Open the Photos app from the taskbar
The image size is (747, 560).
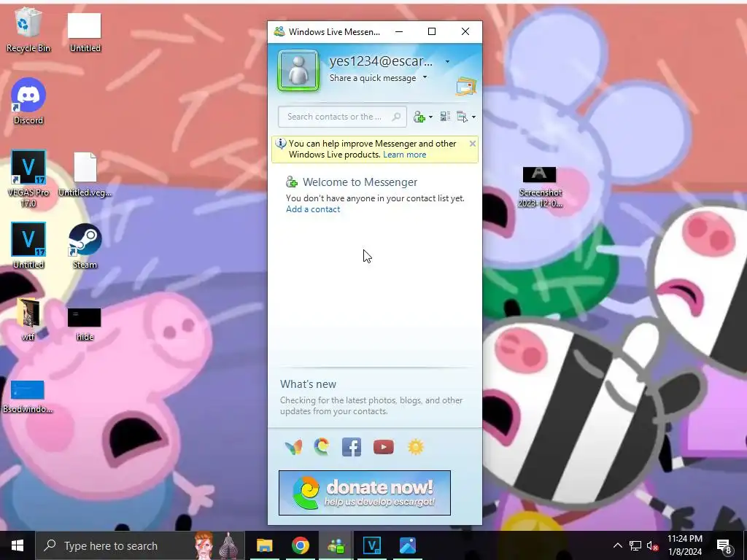(407, 545)
